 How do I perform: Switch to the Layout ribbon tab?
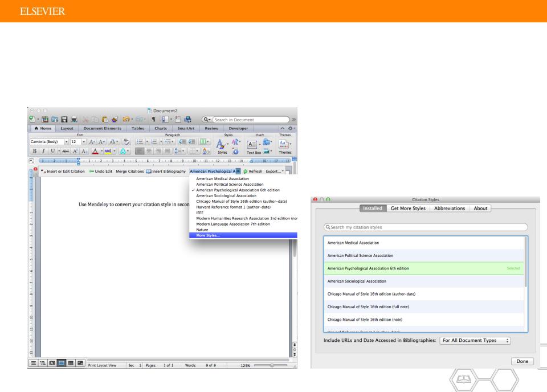point(67,128)
